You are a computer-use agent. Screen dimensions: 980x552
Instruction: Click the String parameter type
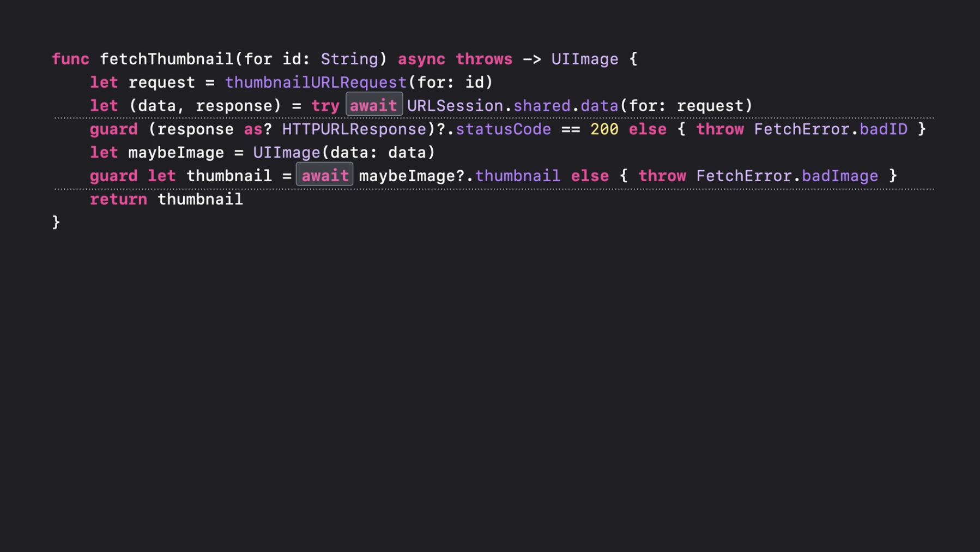(x=349, y=59)
